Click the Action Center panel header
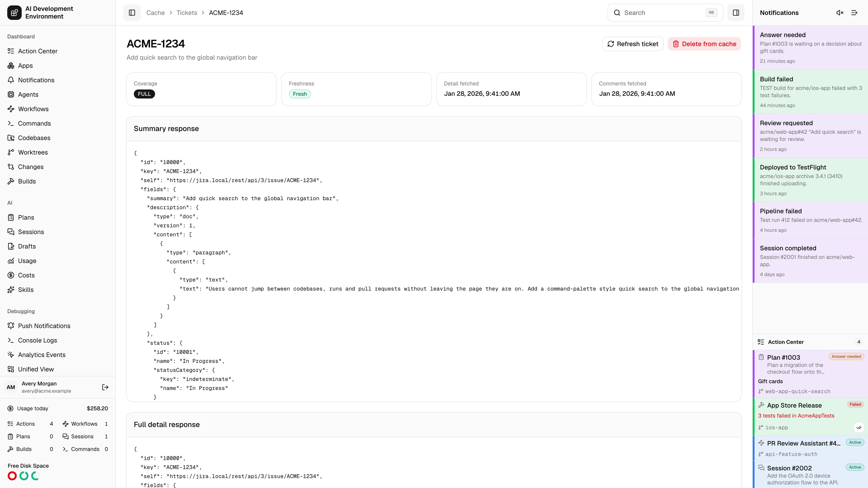The image size is (868, 488). [x=810, y=342]
